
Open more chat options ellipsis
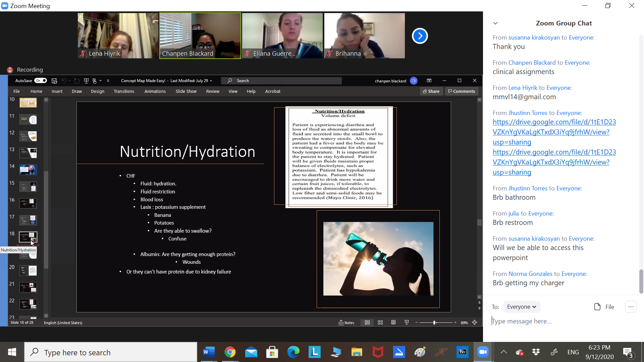point(631,307)
